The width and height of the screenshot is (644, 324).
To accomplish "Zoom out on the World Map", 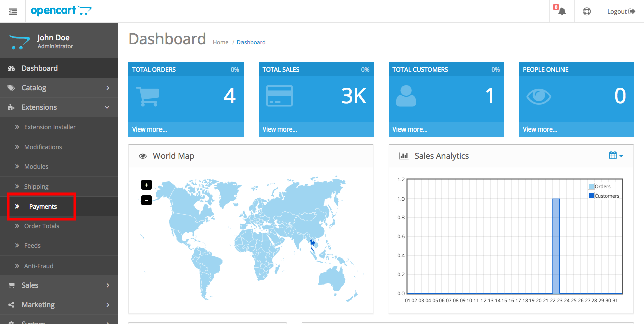I will point(146,200).
